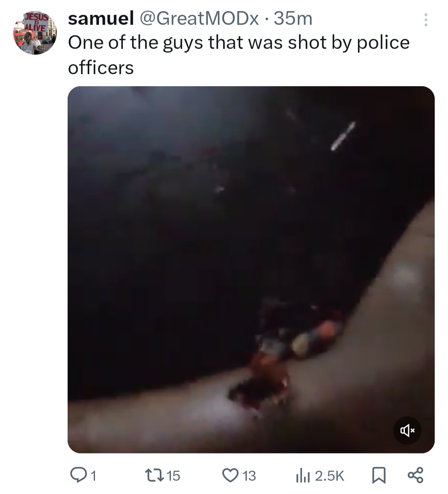Play the embedded video
Viewport: 448px width, 494px height.
point(251,270)
